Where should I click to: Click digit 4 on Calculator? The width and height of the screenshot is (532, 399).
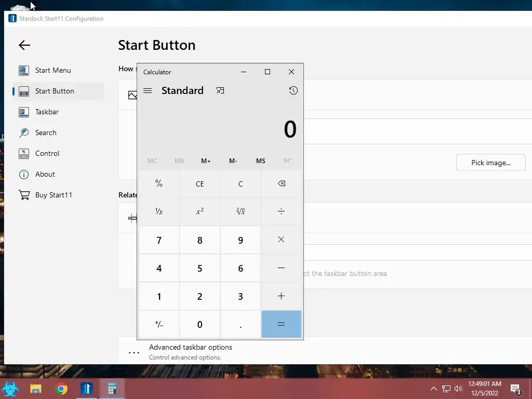click(159, 268)
